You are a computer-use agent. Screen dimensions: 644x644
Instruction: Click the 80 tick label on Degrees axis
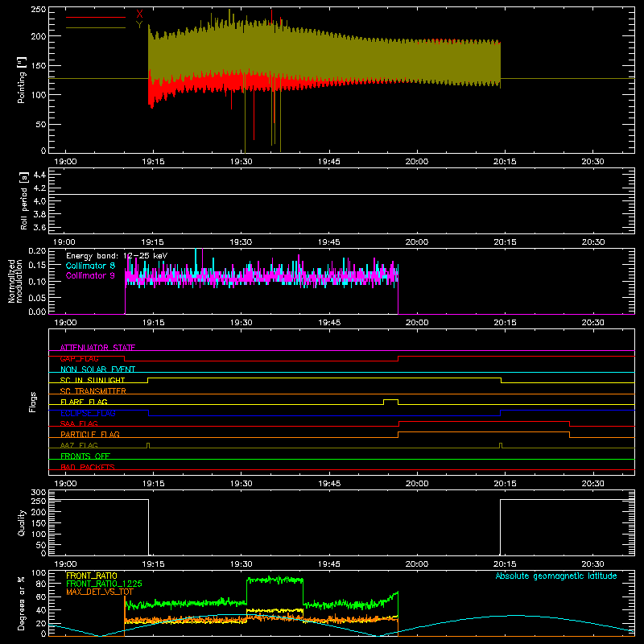[x=42, y=584]
